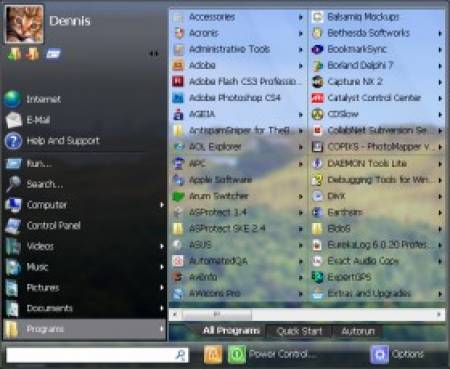
Task: Expand the Extras and Upgrades arrow
Action: pyautogui.click(x=440, y=294)
